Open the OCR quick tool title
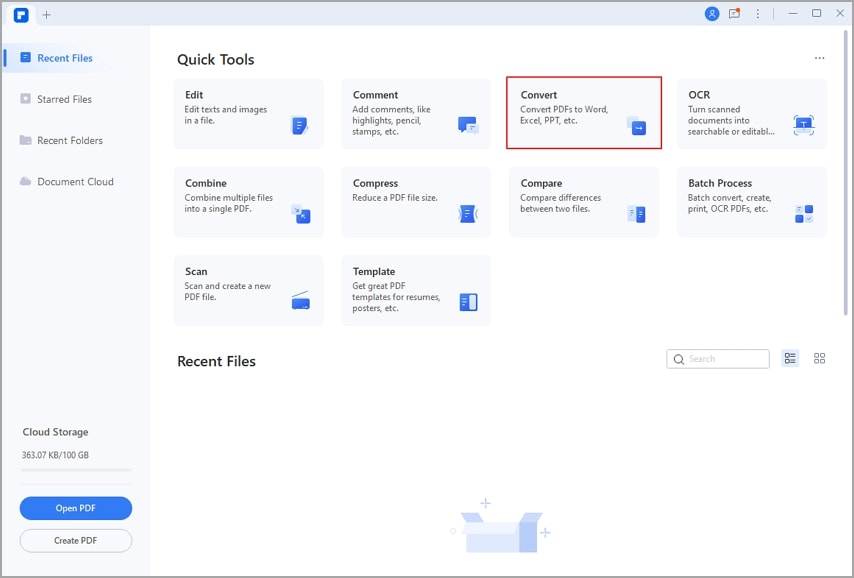Image resolution: width=854 pixels, height=578 pixels. click(699, 95)
